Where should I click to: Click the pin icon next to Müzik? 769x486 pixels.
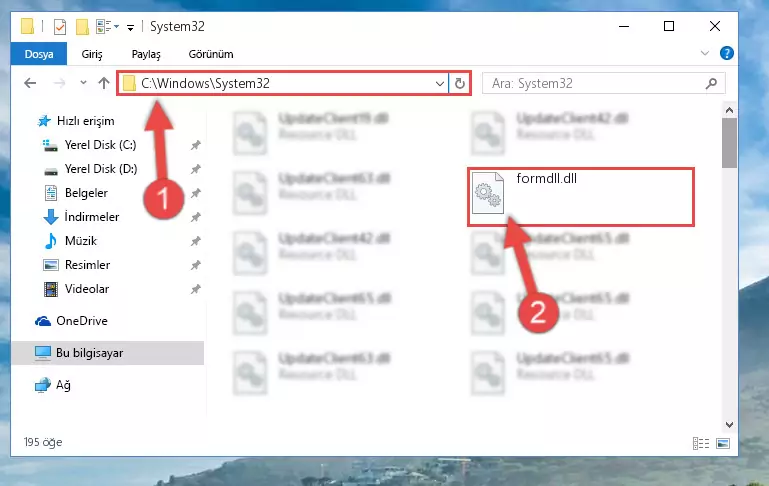coord(196,241)
